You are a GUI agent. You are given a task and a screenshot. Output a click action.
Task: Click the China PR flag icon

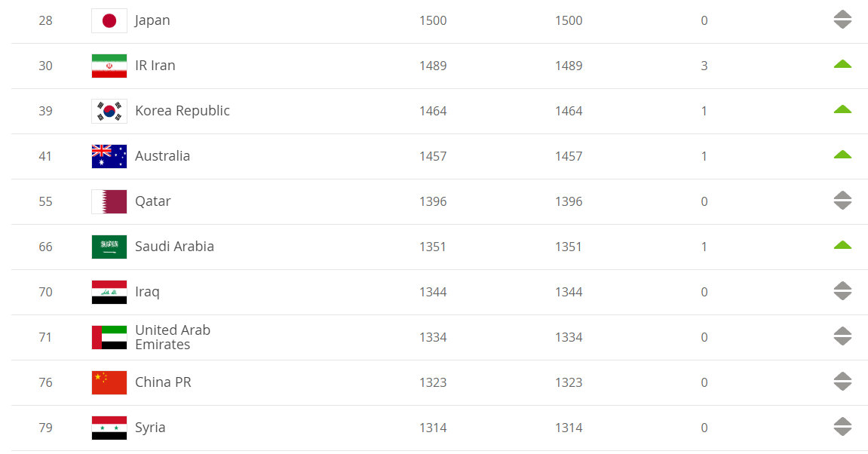(109, 382)
